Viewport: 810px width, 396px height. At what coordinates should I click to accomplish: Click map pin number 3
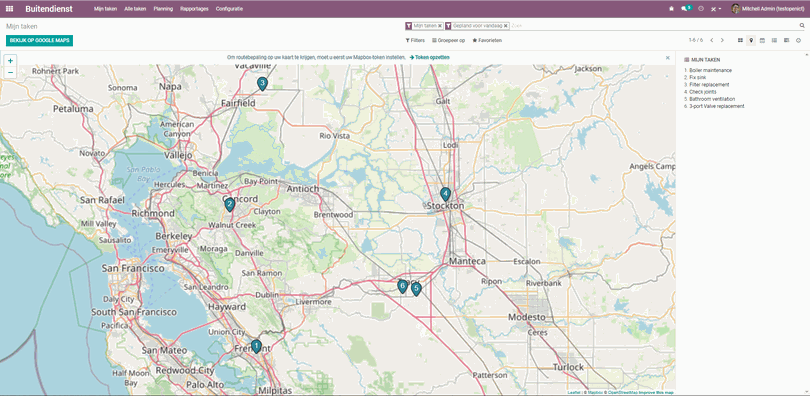[x=262, y=84]
